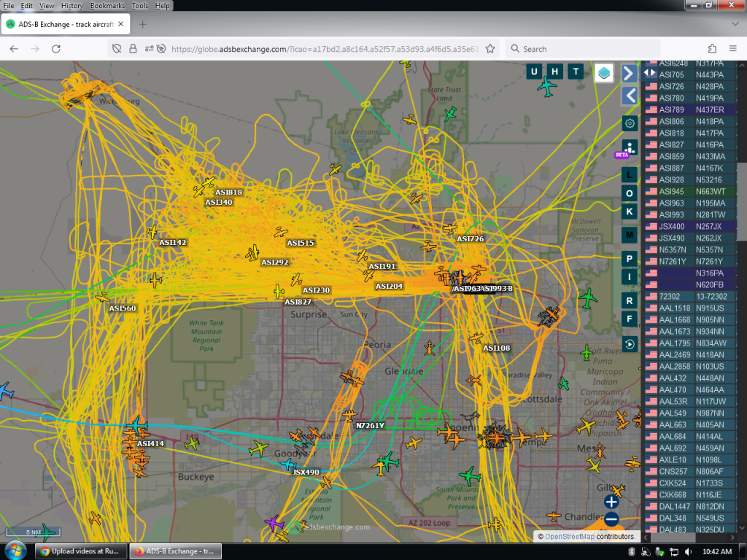Focus the Search box
747x560 pixels.
tap(583, 49)
